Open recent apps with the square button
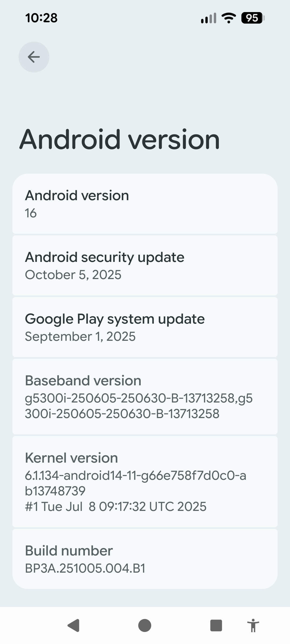 point(216,625)
